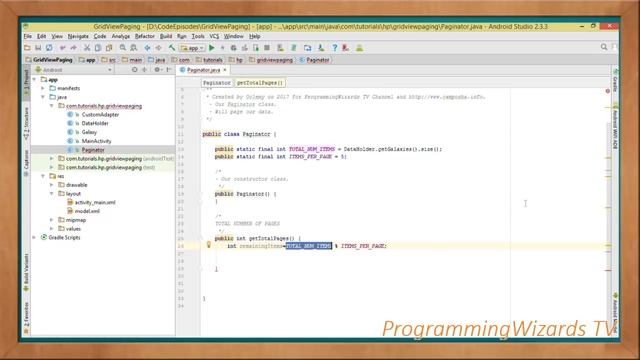640x360 pixels.
Task: Expand the androidTest package node
Action: click(52, 158)
